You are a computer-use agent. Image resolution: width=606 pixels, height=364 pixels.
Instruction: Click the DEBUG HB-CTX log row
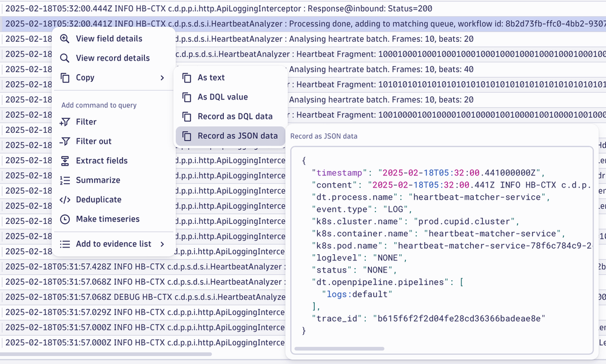click(x=146, y=297)
